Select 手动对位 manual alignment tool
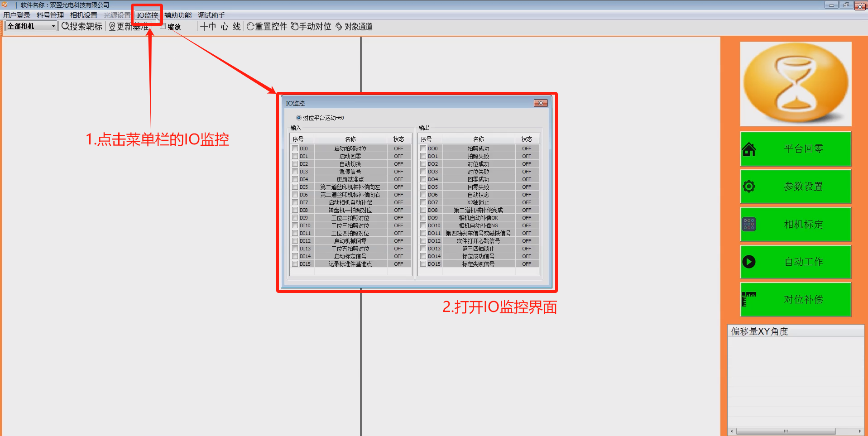Screen dimensions: 868x436 [x=311, y=27]
